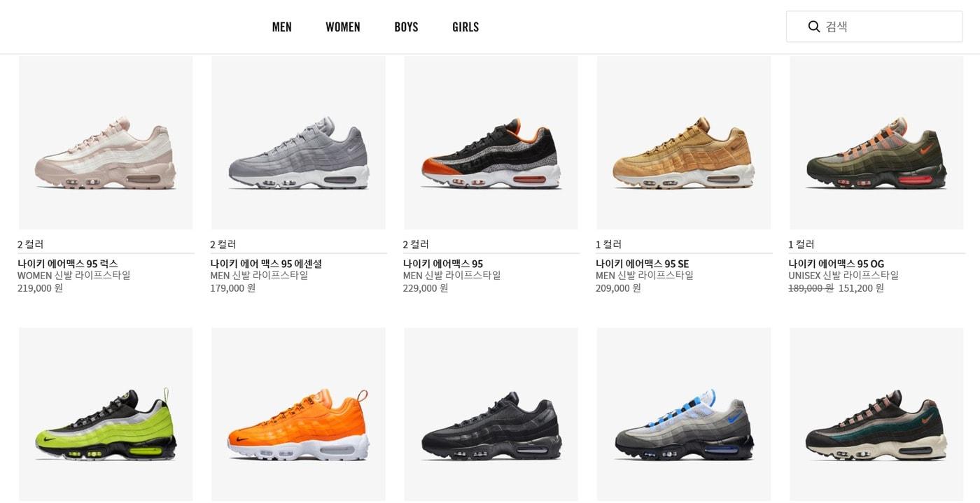
Task: Click the 나이키 에어 맥스 95 에센셜 product title
Action: click(266, 264)
